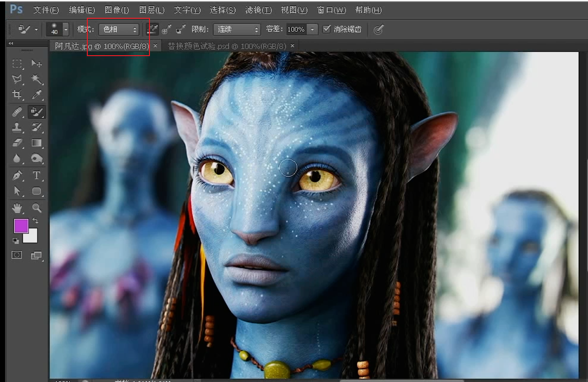588x382 pixels.
Task: Toggle tablet pressure size icon
Action: tap(379, 29)
